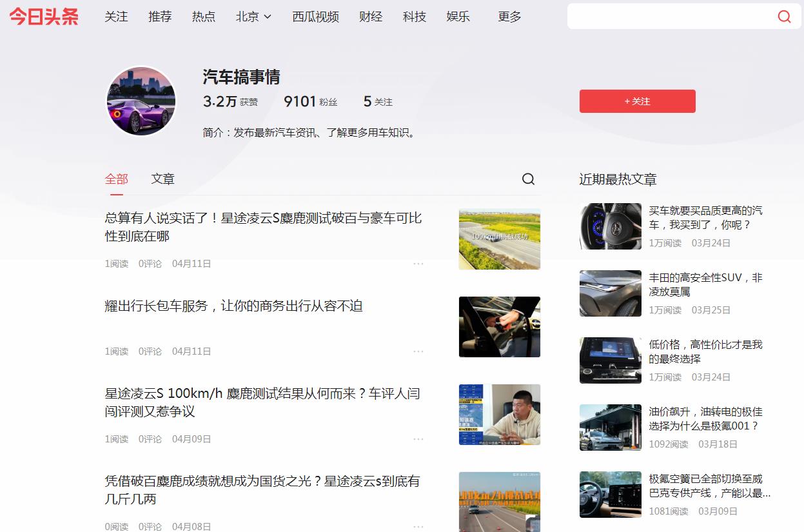The width and height of the screenshot is (804, 532).
Task: Click 0评论 under 总算有人说实话了 article
Action: point(150,264)
